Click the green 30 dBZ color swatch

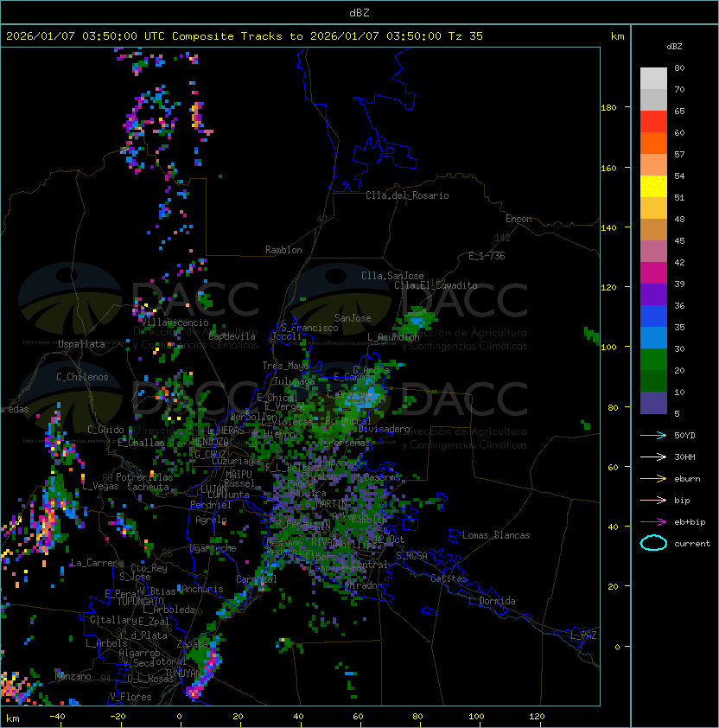point(653,360)
